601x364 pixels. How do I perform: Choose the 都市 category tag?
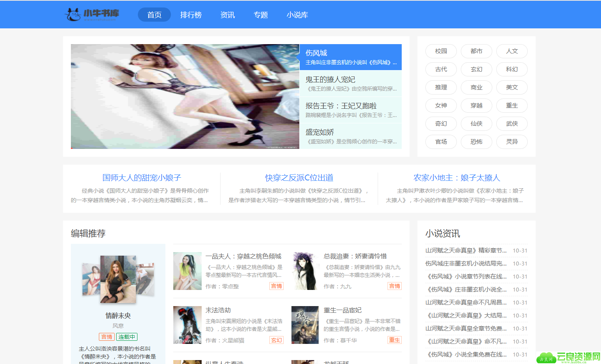click(477, 51)
